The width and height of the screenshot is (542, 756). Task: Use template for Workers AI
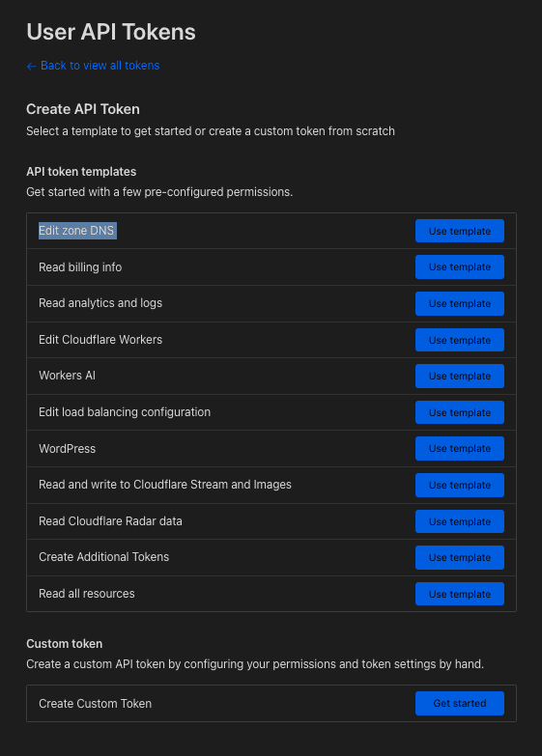[460, 377]
